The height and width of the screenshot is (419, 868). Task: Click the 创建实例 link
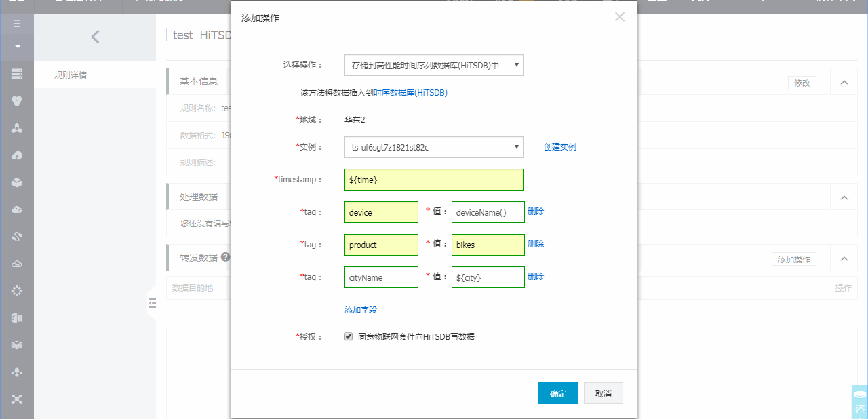pos(560,147)
